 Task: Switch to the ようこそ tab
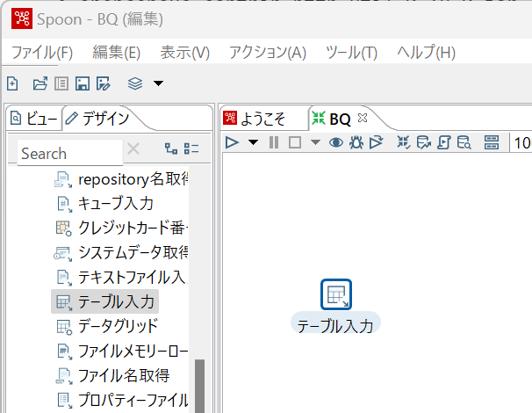click(255, 119)
